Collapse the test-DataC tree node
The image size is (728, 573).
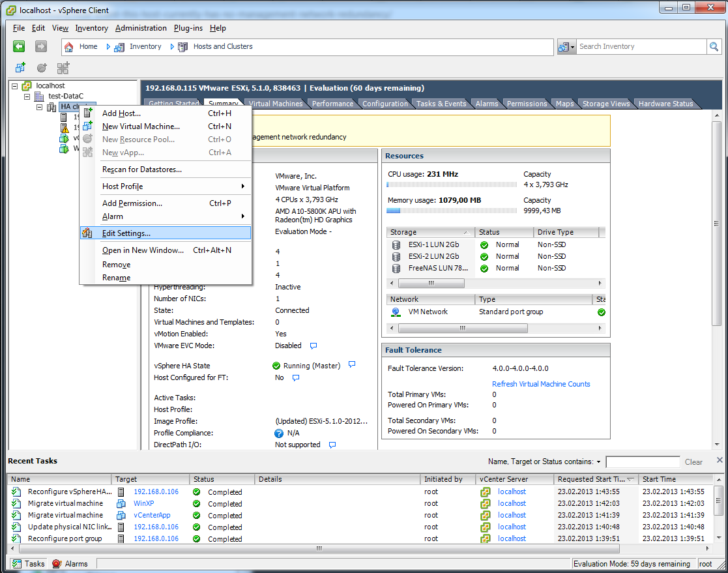pos(27,96)
